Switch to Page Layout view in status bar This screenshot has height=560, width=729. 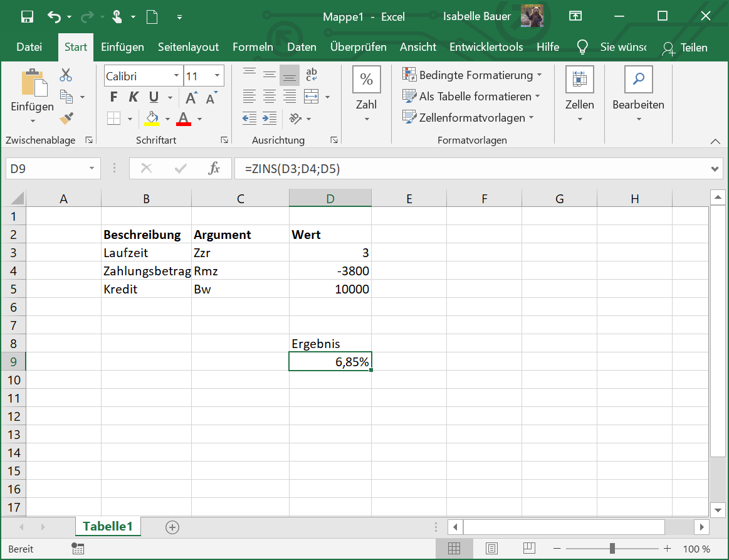(492, 549)
